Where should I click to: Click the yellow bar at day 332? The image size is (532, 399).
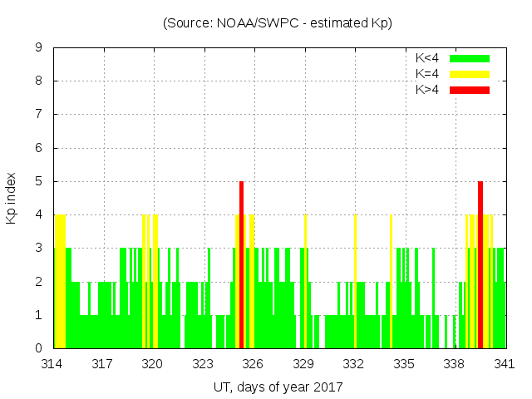pyautogui.click(x=355, y=281)
